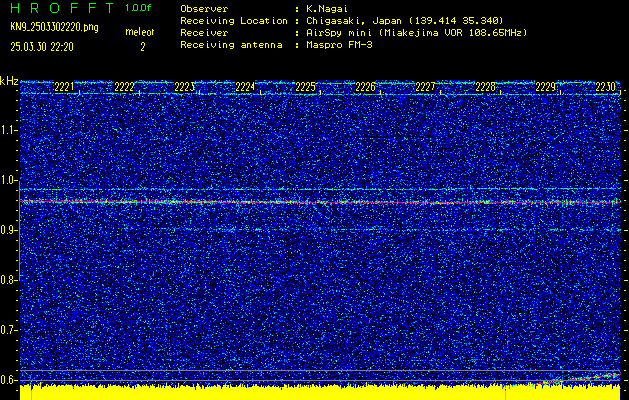This screenshot has height=400, width=629.
Task: Click the red carrier signal line
Action: (320, 202)
